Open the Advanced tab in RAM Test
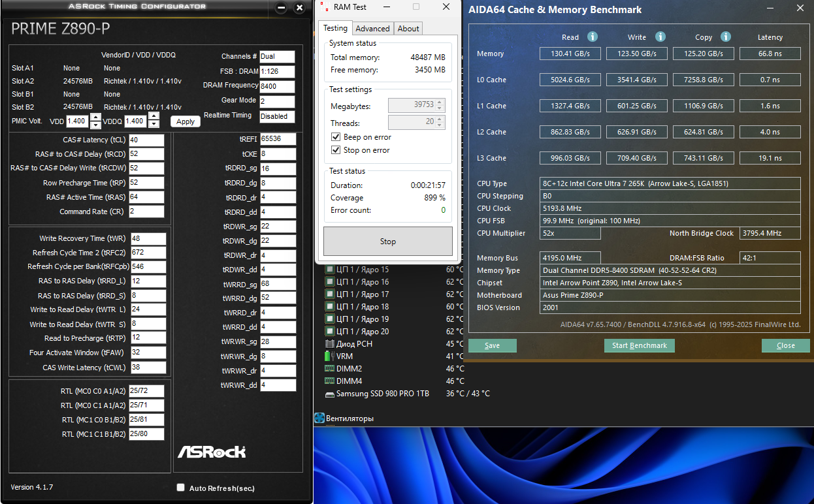 (373, 29)
